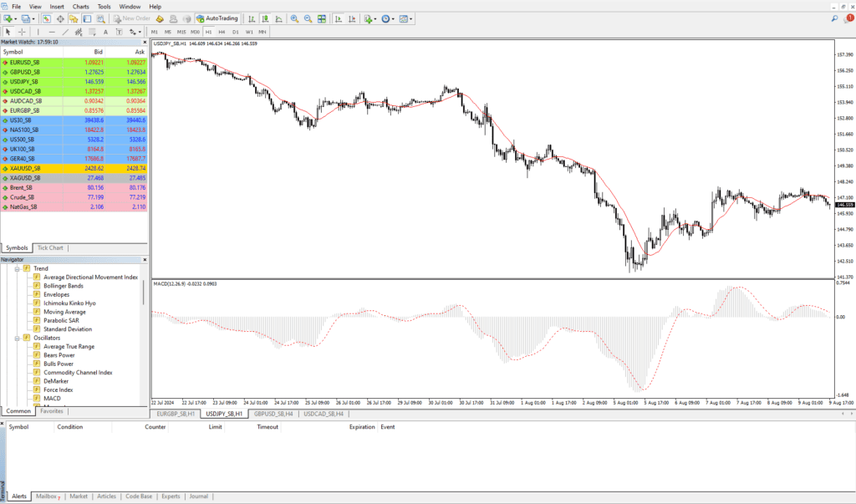Click the zoom out magnifier icon

[x=308, y=18]
